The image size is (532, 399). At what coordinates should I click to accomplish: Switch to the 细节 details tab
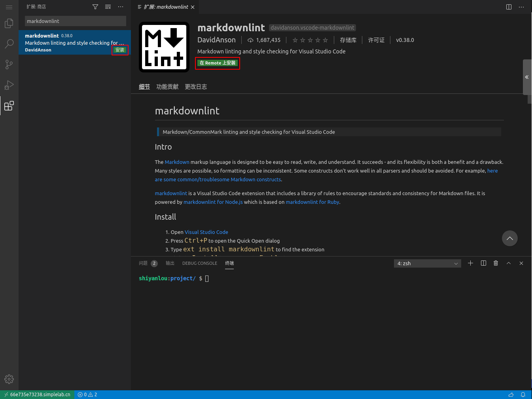click(x=144, y=87)
